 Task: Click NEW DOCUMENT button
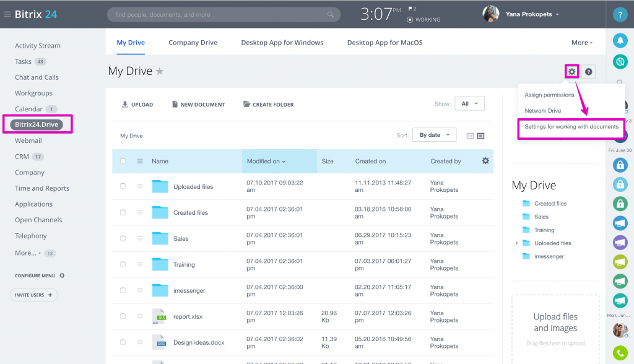point(199,105)
